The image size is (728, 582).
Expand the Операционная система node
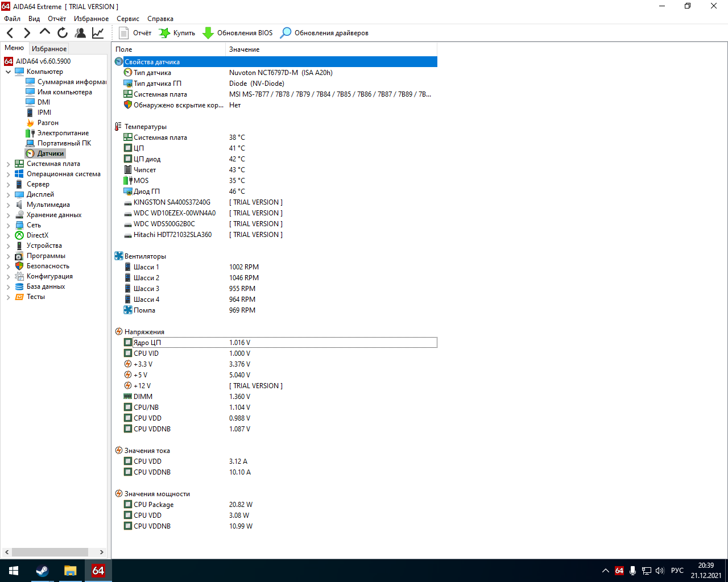[8, 174]
